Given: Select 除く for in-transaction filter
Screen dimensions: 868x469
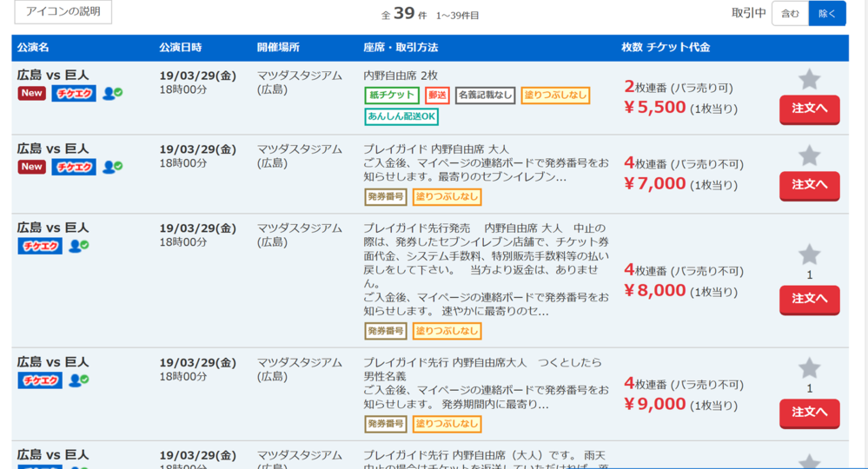Looking at the screenshot, I should click(x=826, y=13).
